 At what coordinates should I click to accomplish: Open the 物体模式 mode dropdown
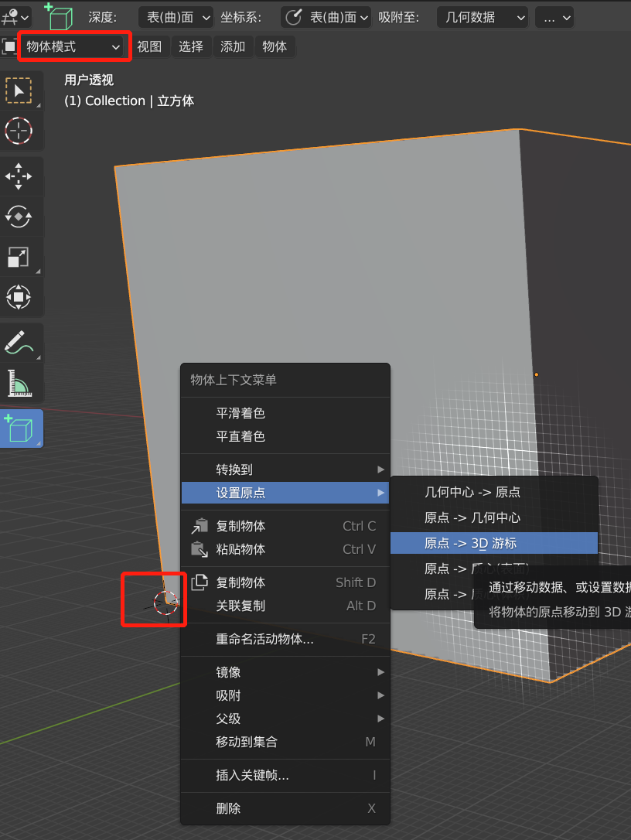74,46
